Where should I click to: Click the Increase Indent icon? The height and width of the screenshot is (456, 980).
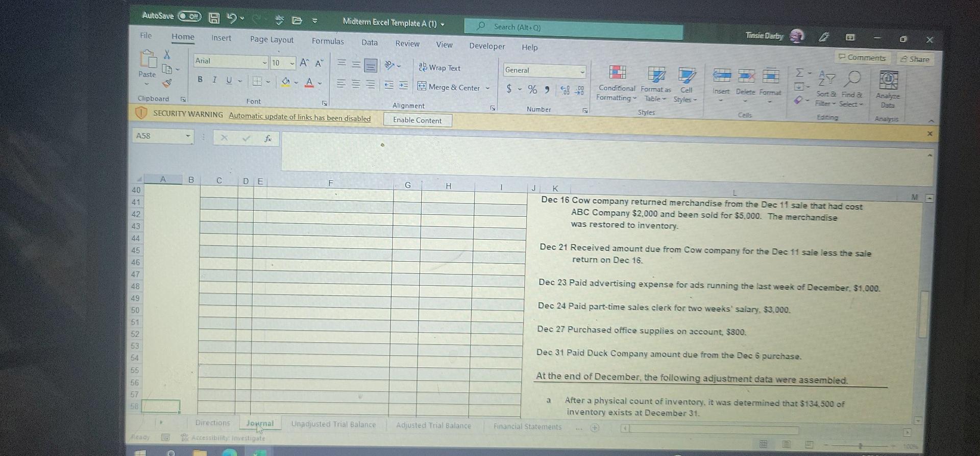[x=403, y=86]
